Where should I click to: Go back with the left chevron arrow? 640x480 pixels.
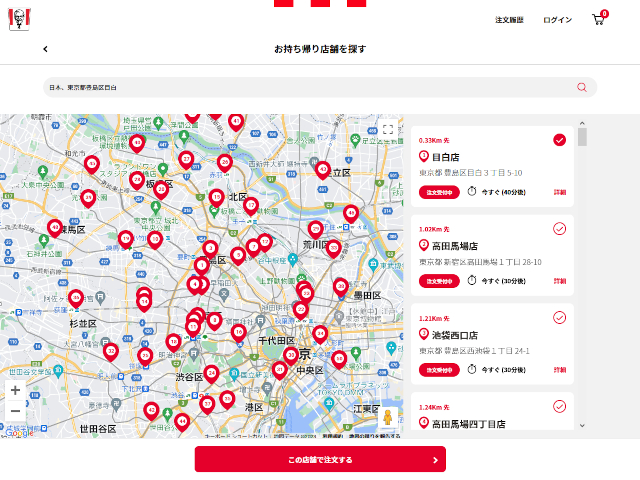coord(45,49)
